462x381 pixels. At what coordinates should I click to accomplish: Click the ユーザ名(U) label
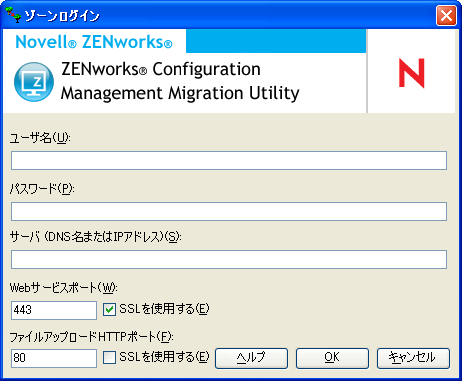pyautogui.click(x=40, y=138)
